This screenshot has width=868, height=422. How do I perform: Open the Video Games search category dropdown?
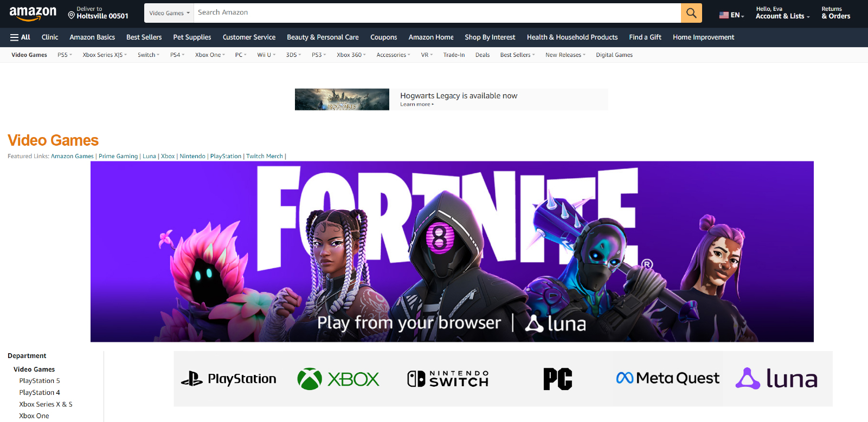[169, 13]
